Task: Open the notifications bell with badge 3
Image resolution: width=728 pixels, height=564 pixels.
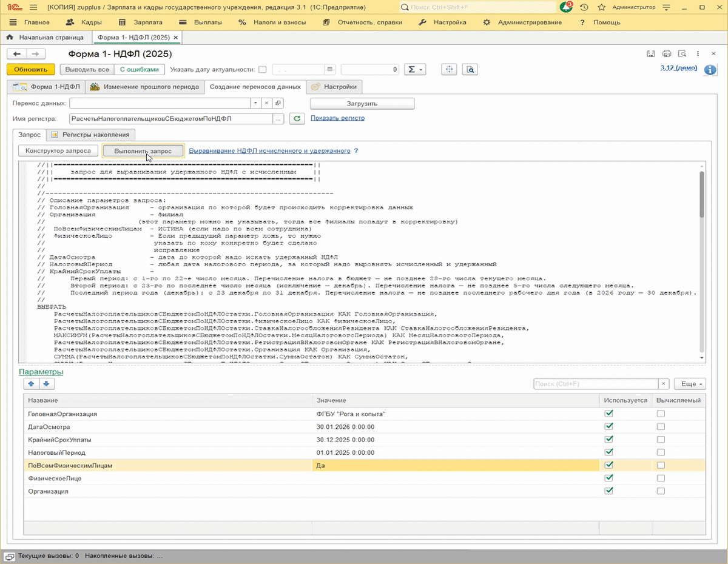Action: point(566,7)
